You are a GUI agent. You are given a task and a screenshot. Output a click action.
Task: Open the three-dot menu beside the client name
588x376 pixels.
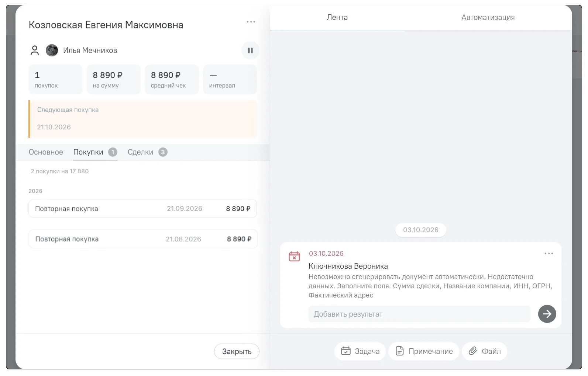(251, 22)
